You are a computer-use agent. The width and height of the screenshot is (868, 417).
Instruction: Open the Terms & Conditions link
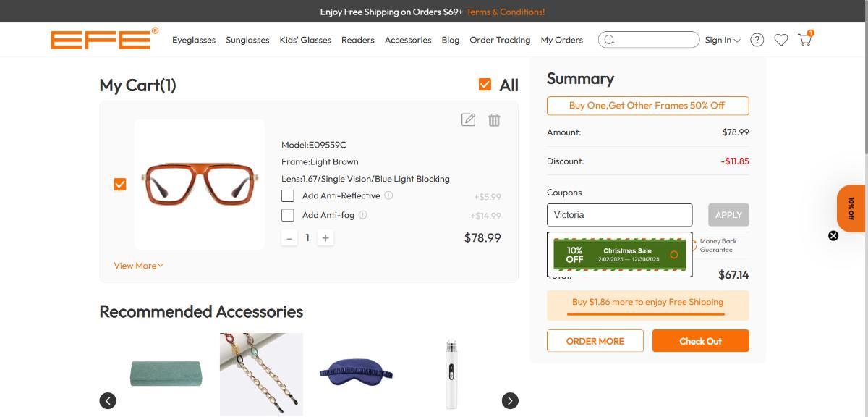coord(506,12)
